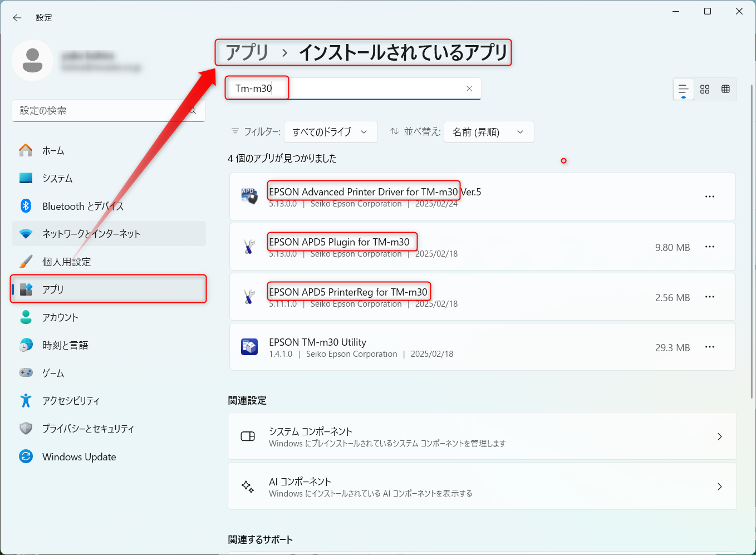Screen dimensions: 756x555
Task: Go back using the back arrow
Action: point(17,18)
